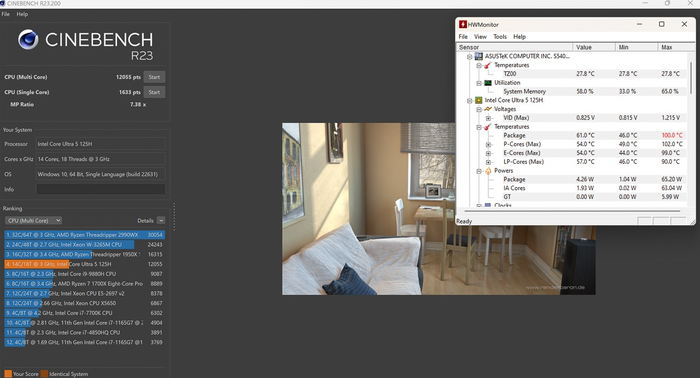Expand the VID (Max) node
Image resolution: width=700 pixels, height=378 pixels.
[488, 118]
